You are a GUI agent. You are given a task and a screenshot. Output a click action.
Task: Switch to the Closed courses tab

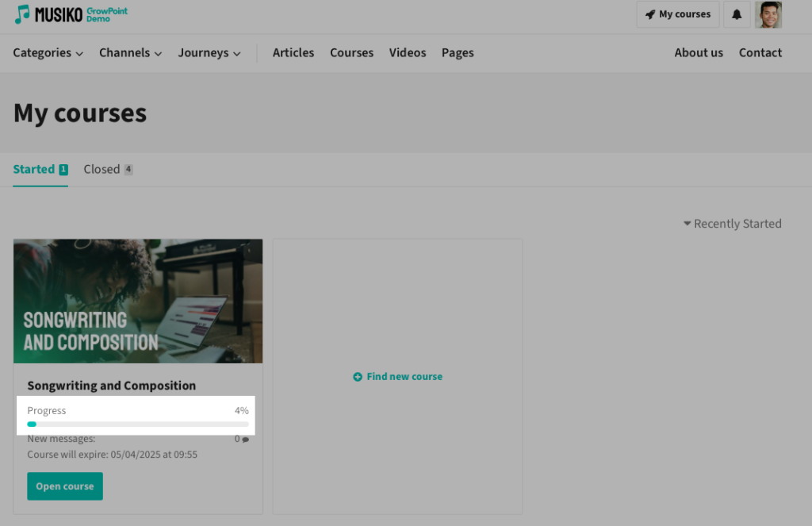click(x=101, y=169)
